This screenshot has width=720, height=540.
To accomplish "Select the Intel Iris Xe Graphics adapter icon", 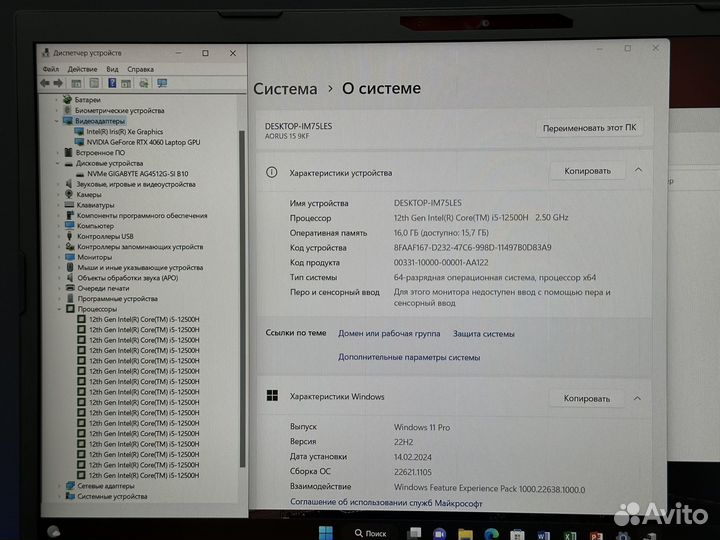I will coord(79,132).
